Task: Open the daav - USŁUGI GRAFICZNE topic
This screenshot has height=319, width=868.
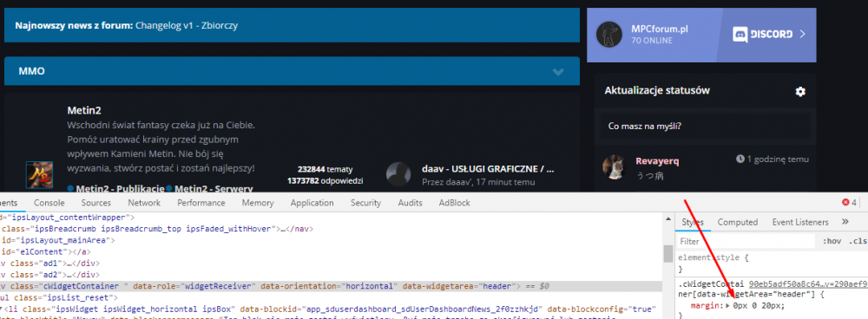Action: 488,169
